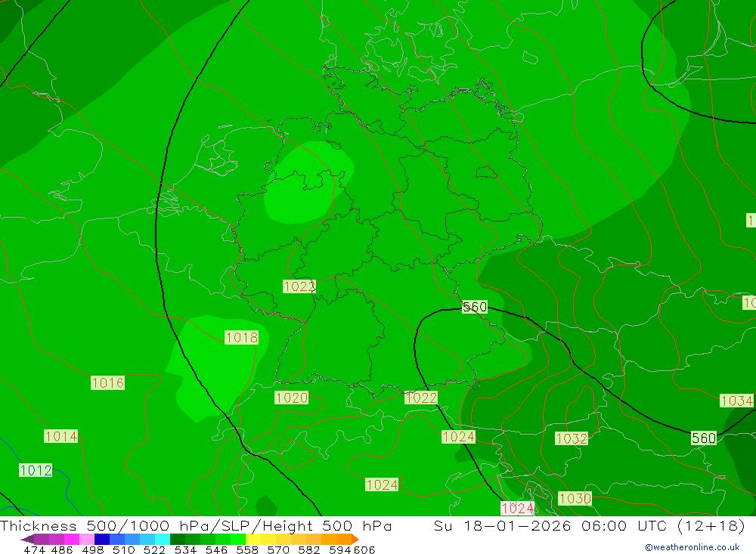756x554 pixels.
Task: Click the orange right arrow of legend
Action: coord(355,539)
